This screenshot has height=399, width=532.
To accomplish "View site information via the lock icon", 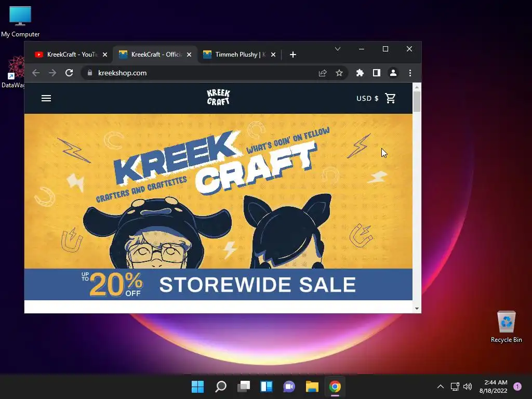I will 90,73.
